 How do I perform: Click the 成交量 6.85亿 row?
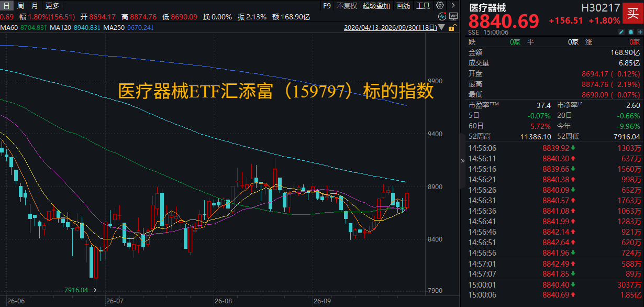coord(554,63)
